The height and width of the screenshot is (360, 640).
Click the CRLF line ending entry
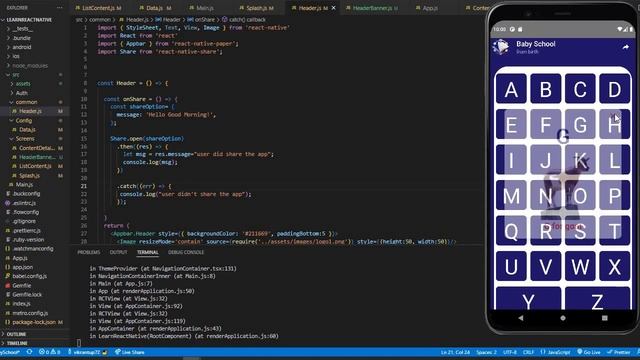(x=528, y=352)
